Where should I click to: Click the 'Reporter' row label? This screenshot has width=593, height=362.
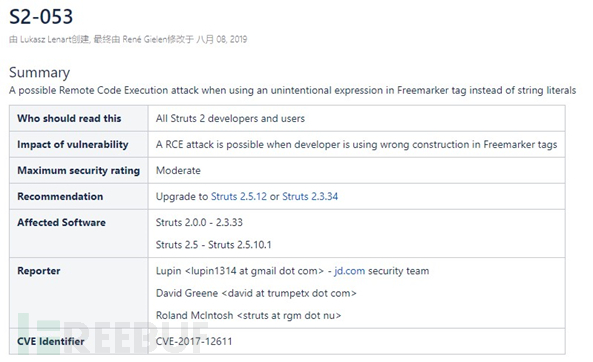point(39,271)
